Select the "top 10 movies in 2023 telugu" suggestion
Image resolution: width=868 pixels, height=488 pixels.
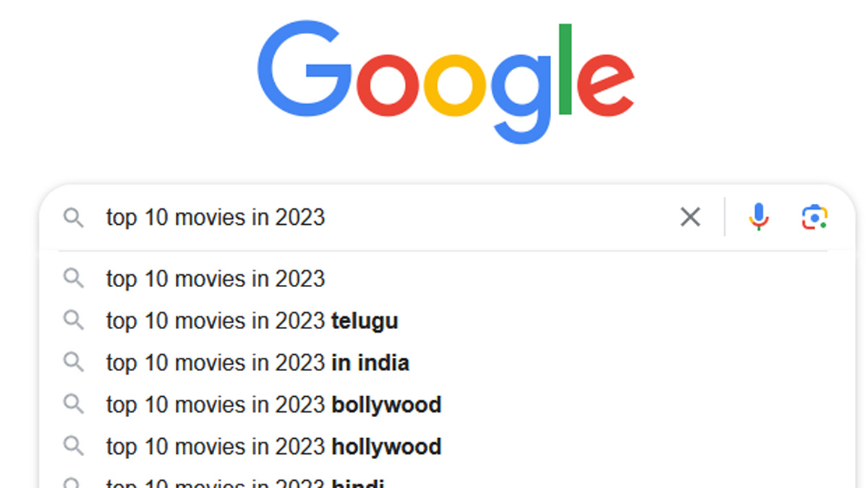click(252, 320)
